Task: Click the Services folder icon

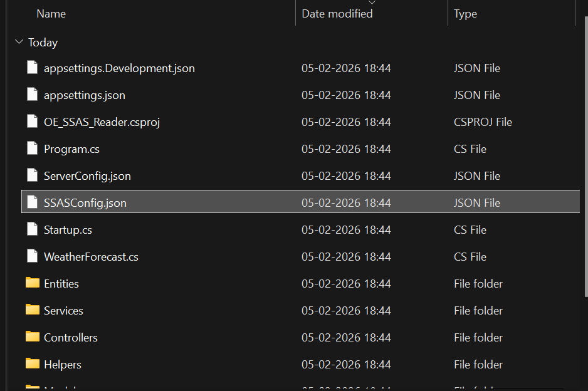Action: (33, 310)
